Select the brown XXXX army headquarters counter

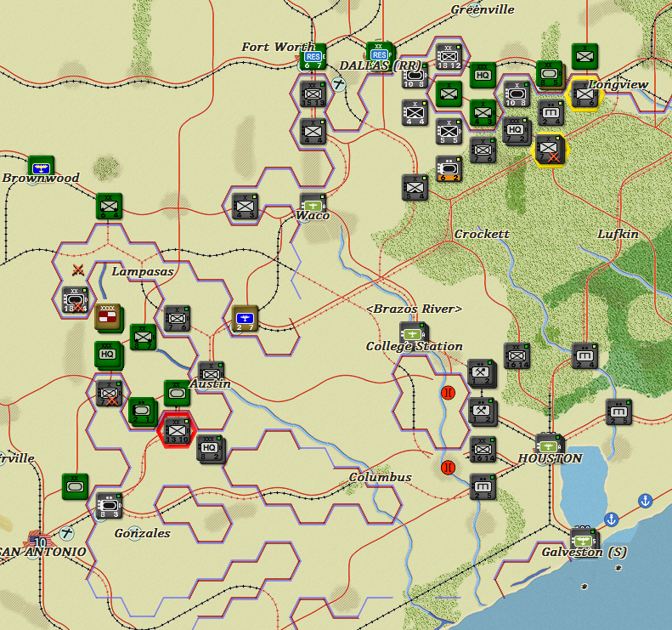tap(108, 317)
